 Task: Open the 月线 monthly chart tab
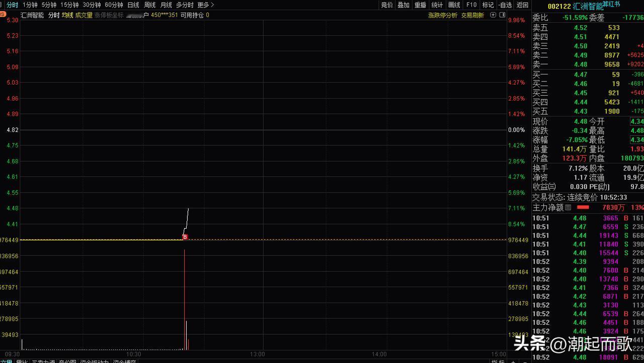tap(166, 5)
